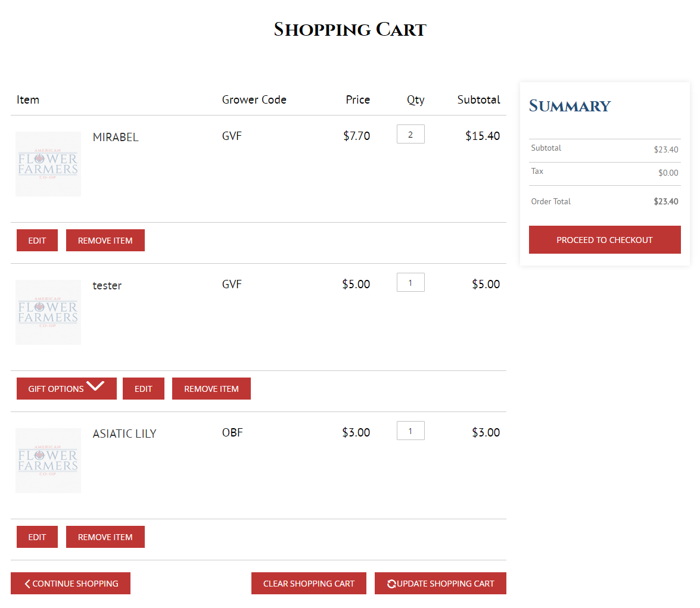
Task: Click the quantity field for tester
Action: (410, 283)
